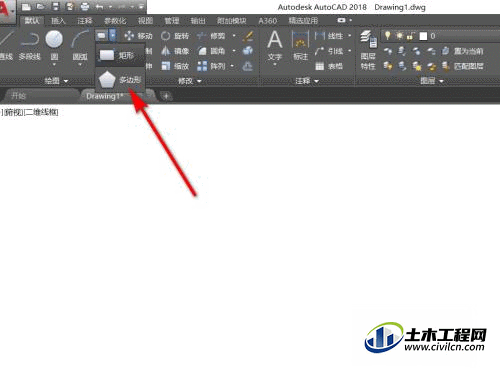This screenshot has height=375, width=500.
Task: Select the 圆 circle tool
Action: pyautogui.click(x=54, y=45)
